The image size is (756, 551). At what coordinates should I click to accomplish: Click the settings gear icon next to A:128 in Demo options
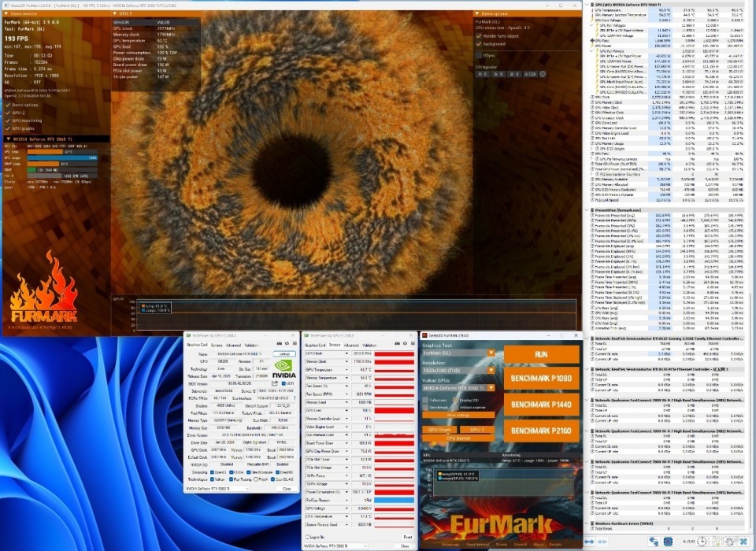[543, 74]
